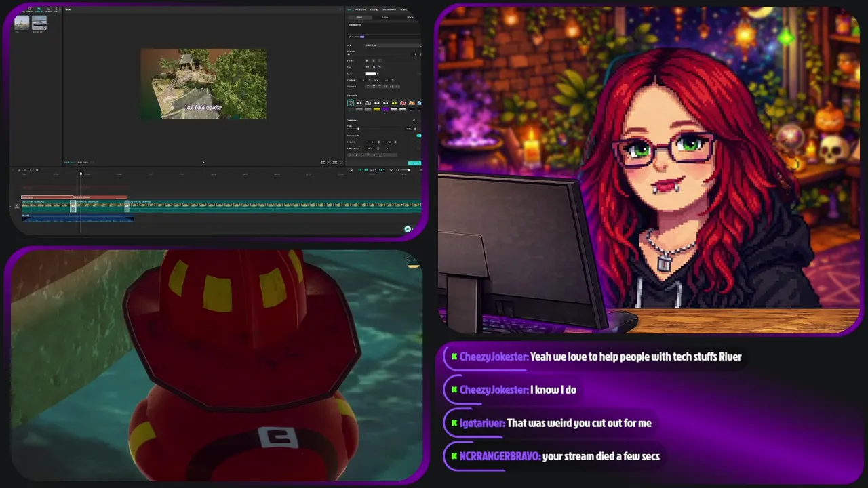
Task: Select the Bubble sub-tab
Action: coord(385,17)
